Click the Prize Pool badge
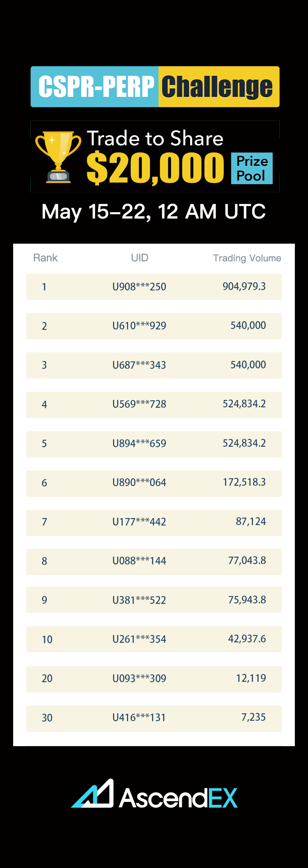308x868 pixels. pos(252,168)
